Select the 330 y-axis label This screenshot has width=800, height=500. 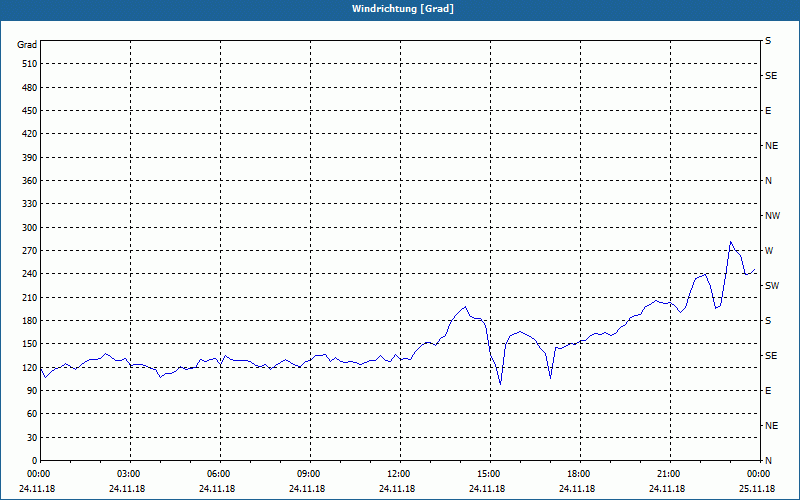30,204
